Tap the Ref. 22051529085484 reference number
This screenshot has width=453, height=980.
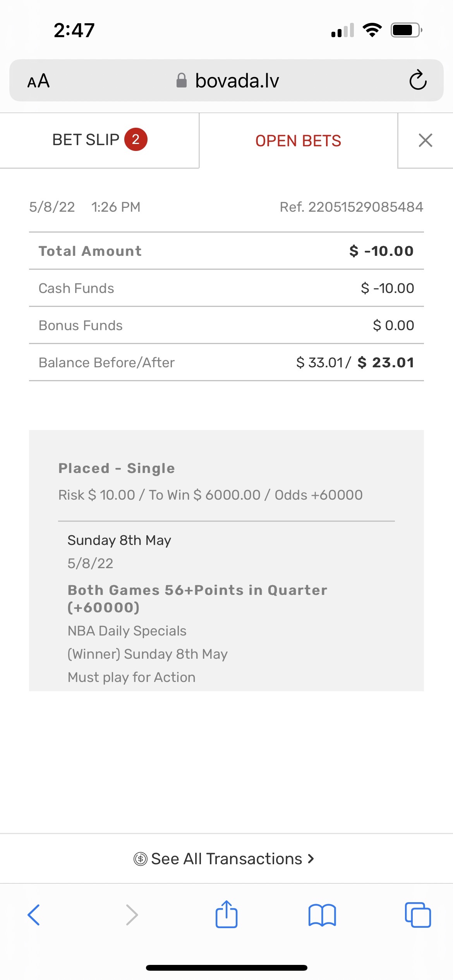point(351,207)
